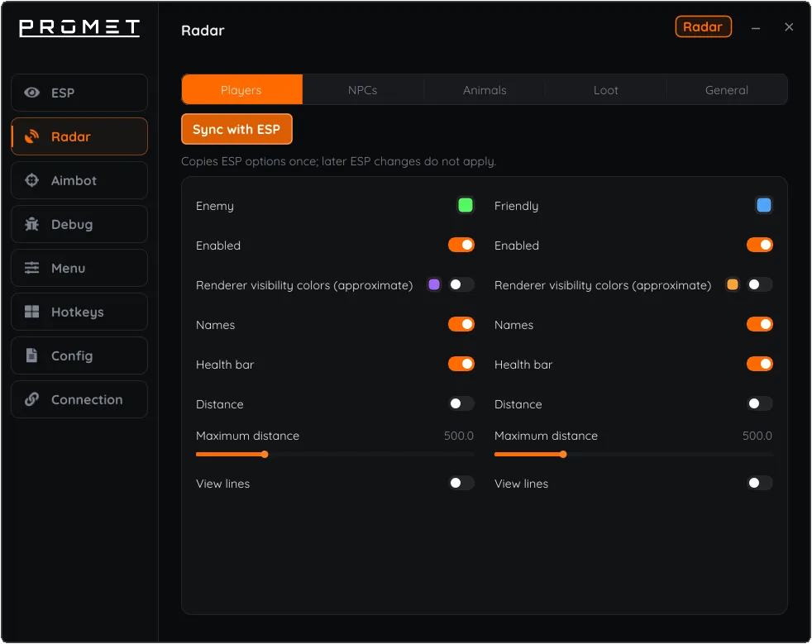Click the Menu sliders icon

(31, 268)
